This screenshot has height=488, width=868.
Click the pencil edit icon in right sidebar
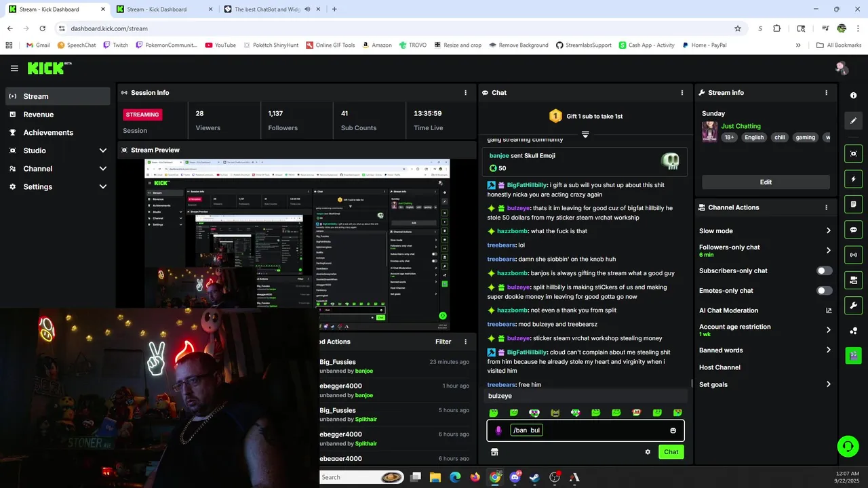(854, 121)
